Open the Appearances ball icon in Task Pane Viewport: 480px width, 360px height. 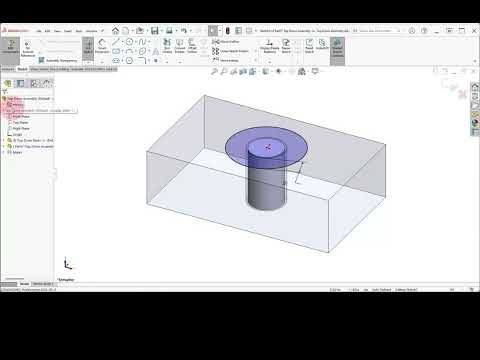click(x=475, y=123)
